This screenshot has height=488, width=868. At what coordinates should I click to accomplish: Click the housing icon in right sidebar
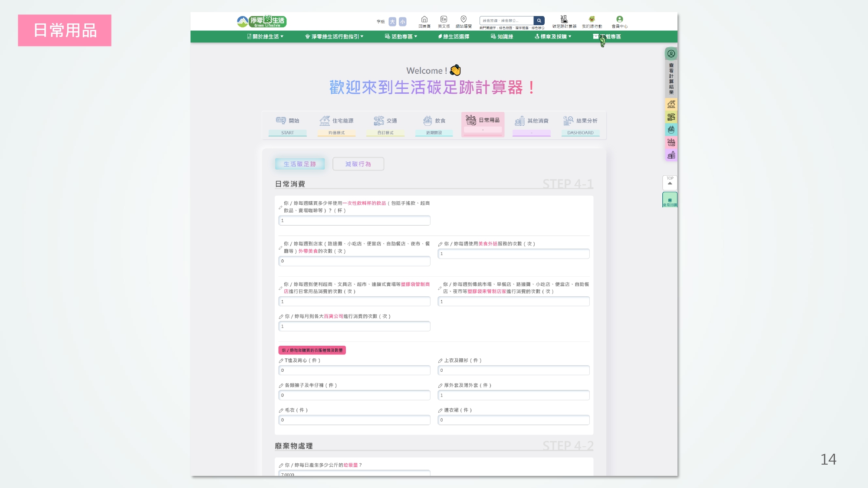coord(671,104)
